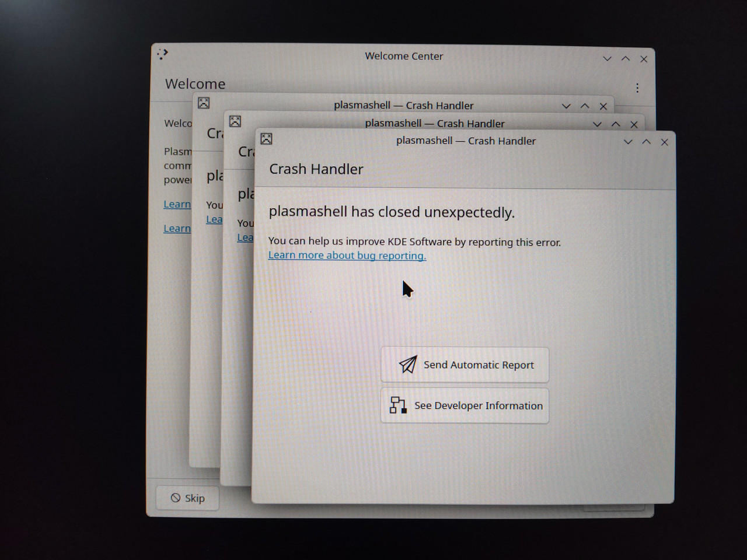Maximize the rearmost Crash Handler window
Image resolution: width=747 pixels, height=560 pixels.
[585, 106]
